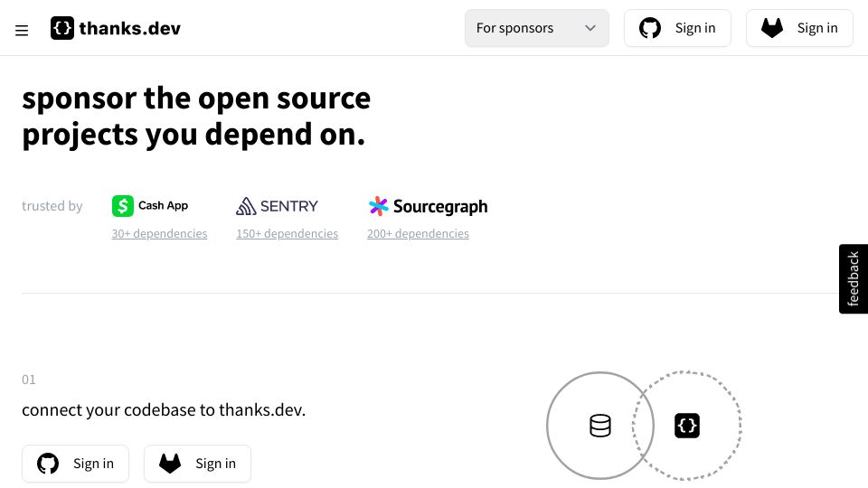868x488 pixels.
Task: Open Sentry's 150+ dependencies link
Action: pos(287,233)
